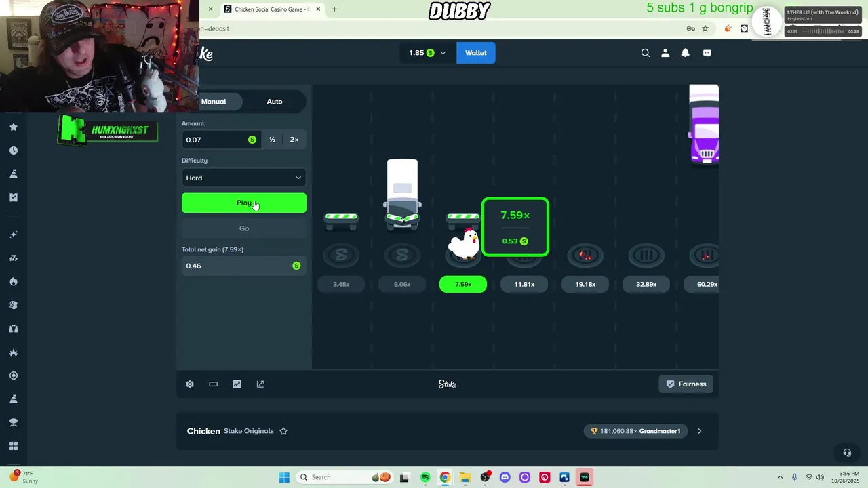Open the Wallet
The width and height of the screenshot is (868, 488).
pos(476,53)
